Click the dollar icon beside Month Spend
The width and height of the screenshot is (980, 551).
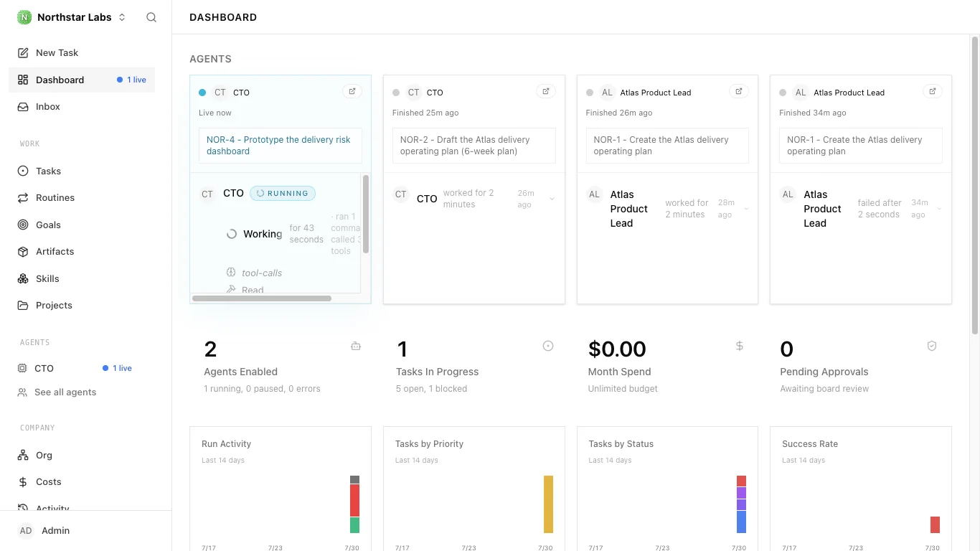pyautogui.click(x=740, y=346)
